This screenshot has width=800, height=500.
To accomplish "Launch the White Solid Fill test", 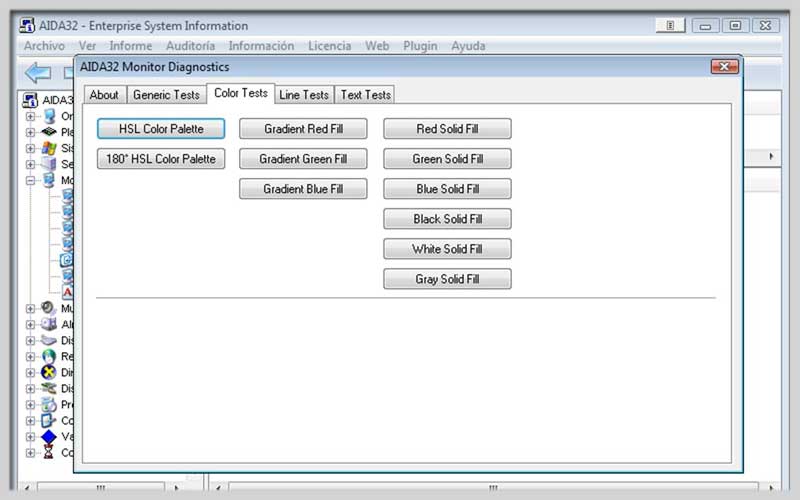I will (447, 249).
